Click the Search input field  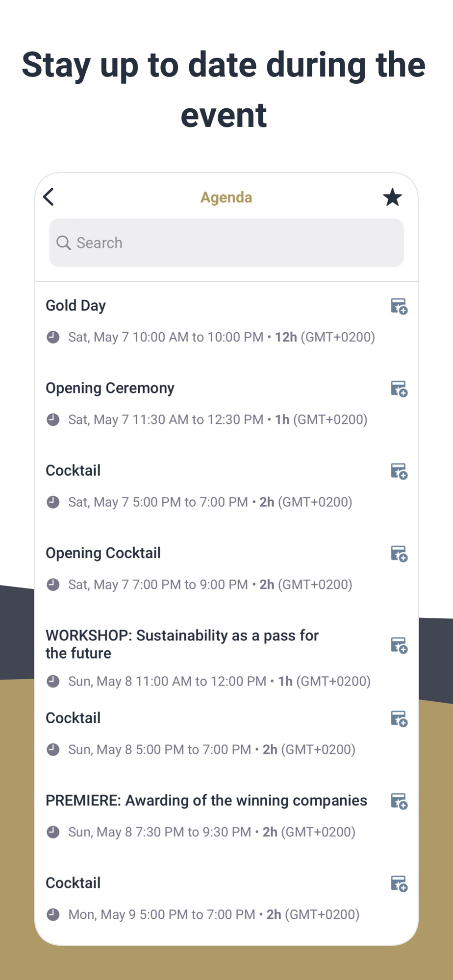click(x=226, y=243)
